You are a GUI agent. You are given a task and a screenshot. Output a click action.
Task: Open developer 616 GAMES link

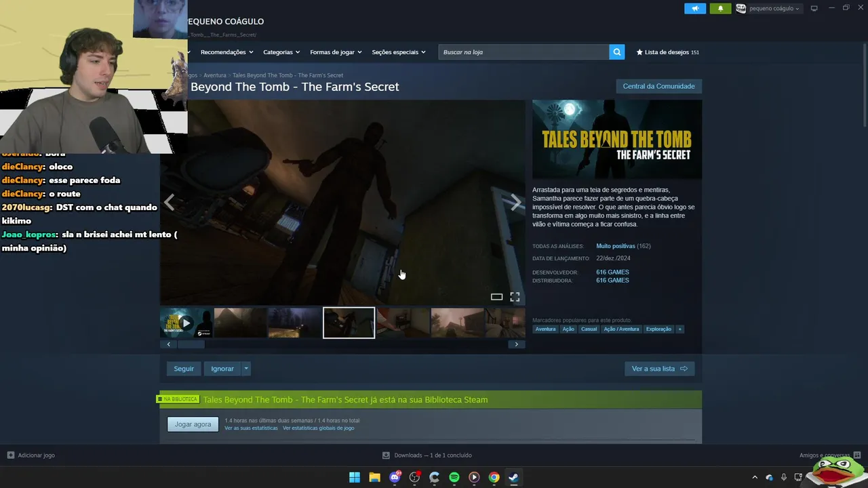click(x=612, y=272)
